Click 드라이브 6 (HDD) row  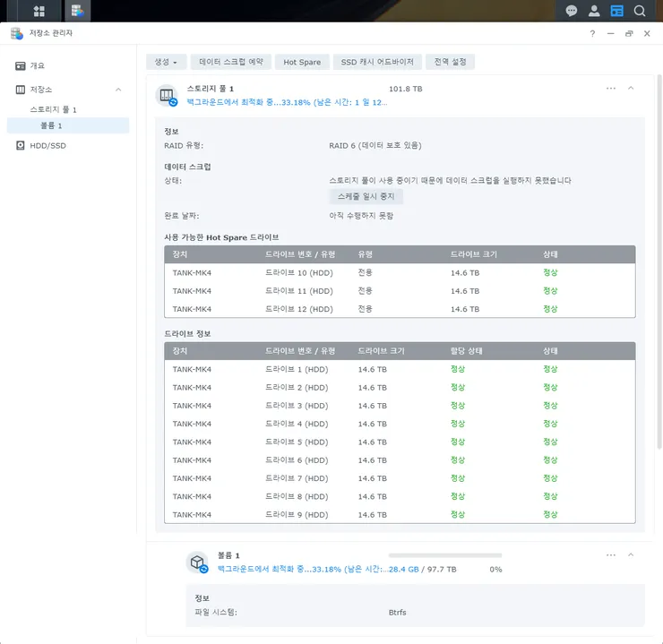coord(400,460)
